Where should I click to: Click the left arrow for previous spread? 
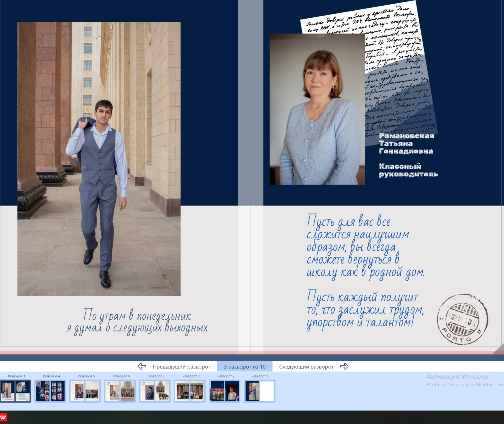point(142,366)
